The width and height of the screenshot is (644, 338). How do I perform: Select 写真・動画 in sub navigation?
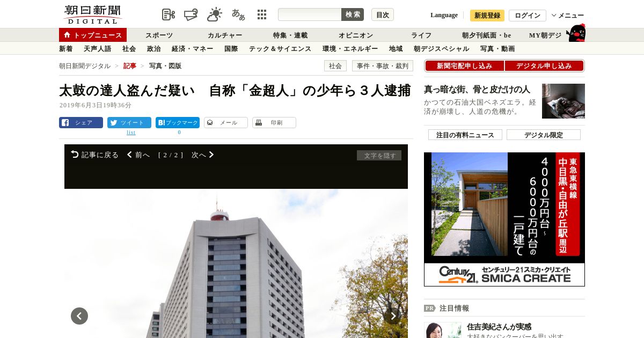pyautogui.click(x=497, y=48)
